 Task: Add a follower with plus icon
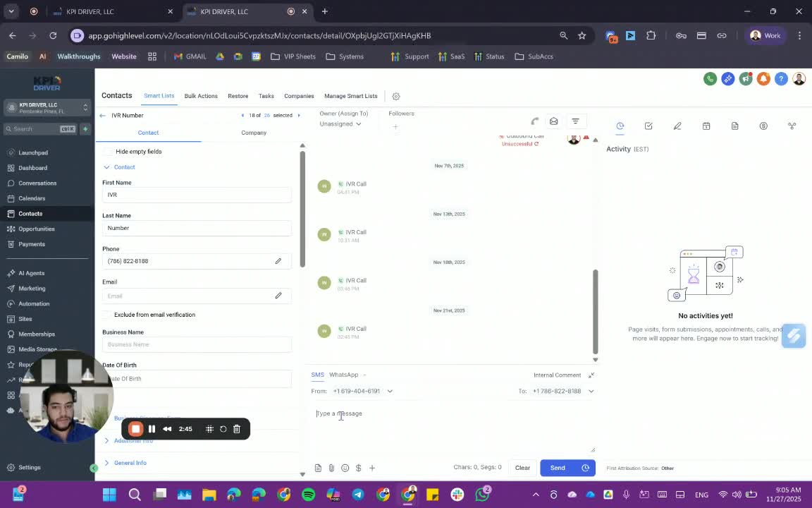click(395, 126)
